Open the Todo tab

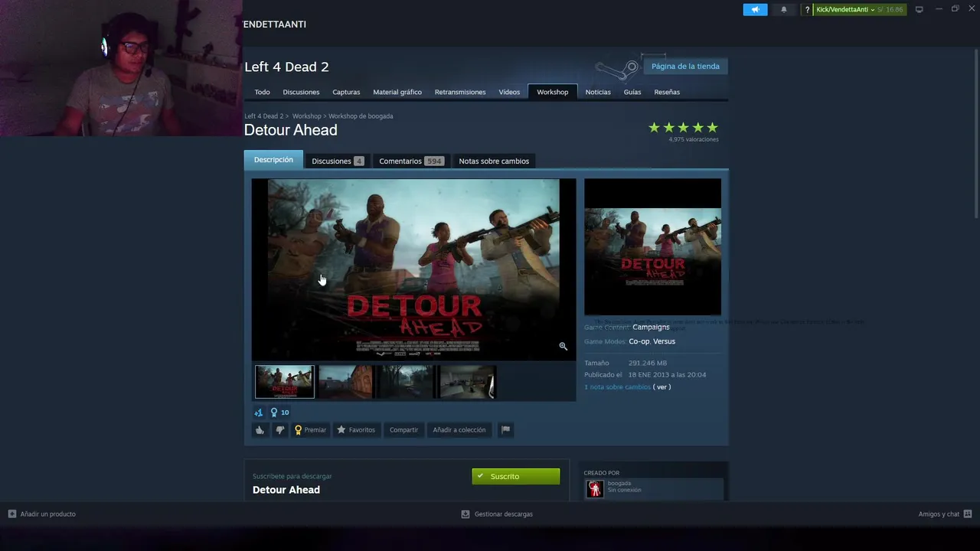262,92
